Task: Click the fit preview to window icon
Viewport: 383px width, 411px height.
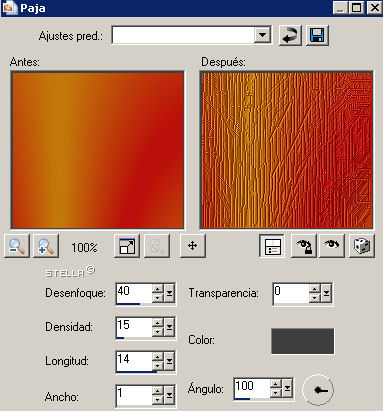Action: click(127, 246)
